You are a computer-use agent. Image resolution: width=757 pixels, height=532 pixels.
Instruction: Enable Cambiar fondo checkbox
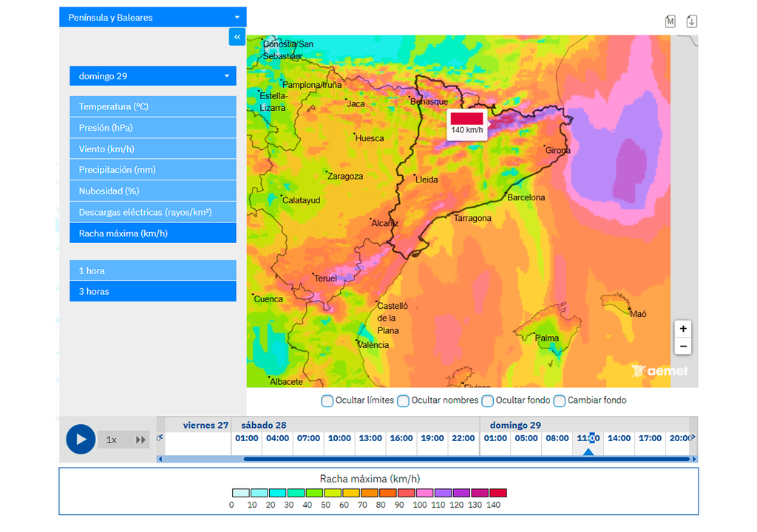[559, 400]
